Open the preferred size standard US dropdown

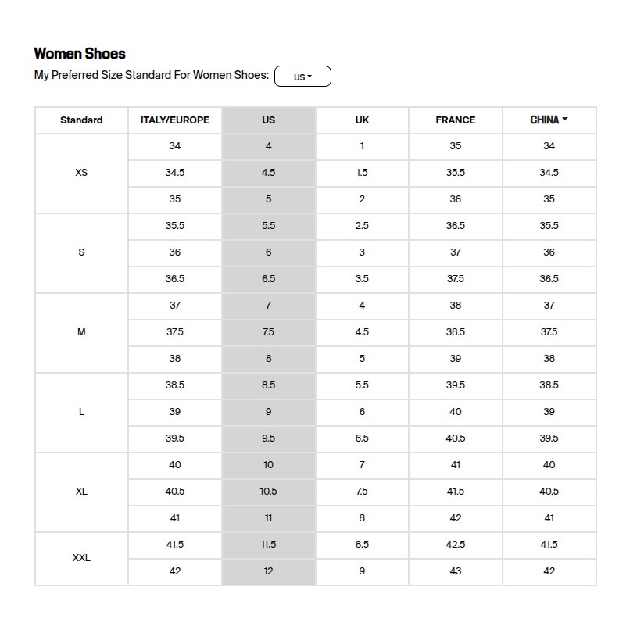(302, 77)
